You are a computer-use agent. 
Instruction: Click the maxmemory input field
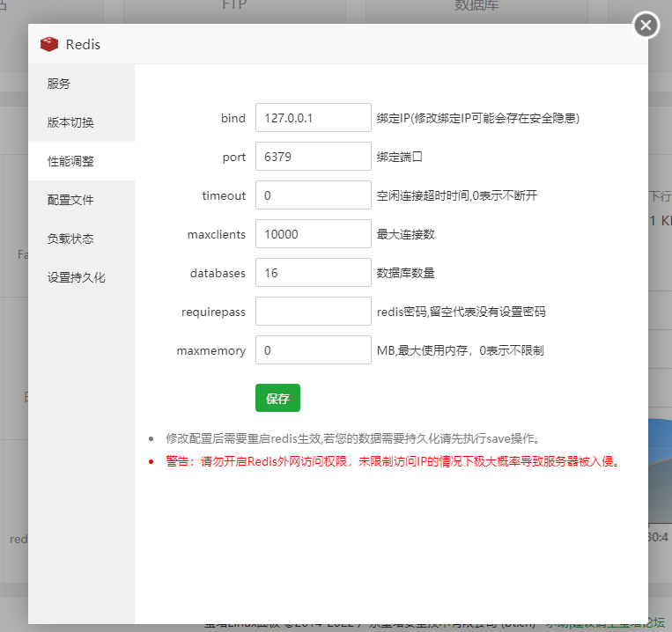(x=314, y=350)
